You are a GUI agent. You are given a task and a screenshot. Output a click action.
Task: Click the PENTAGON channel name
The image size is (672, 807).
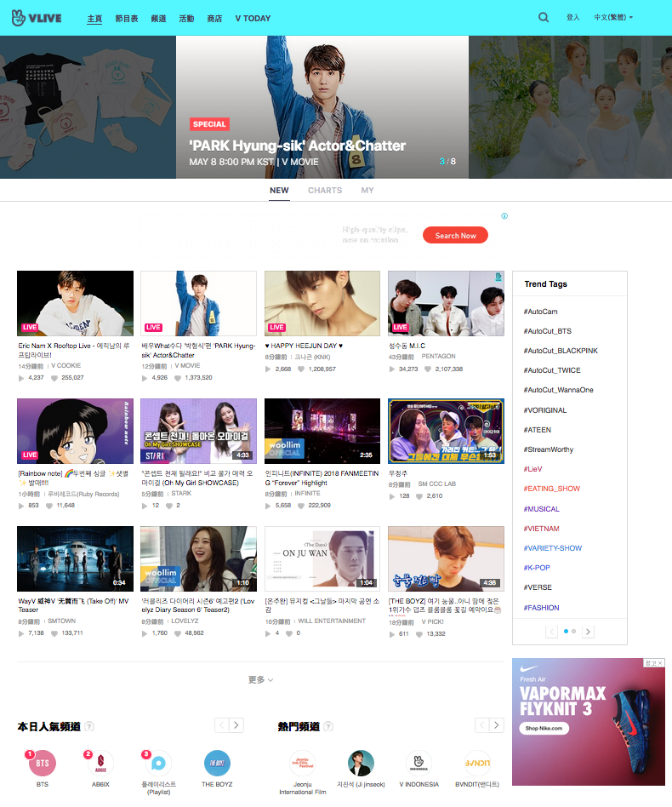[x=439, y=356]
